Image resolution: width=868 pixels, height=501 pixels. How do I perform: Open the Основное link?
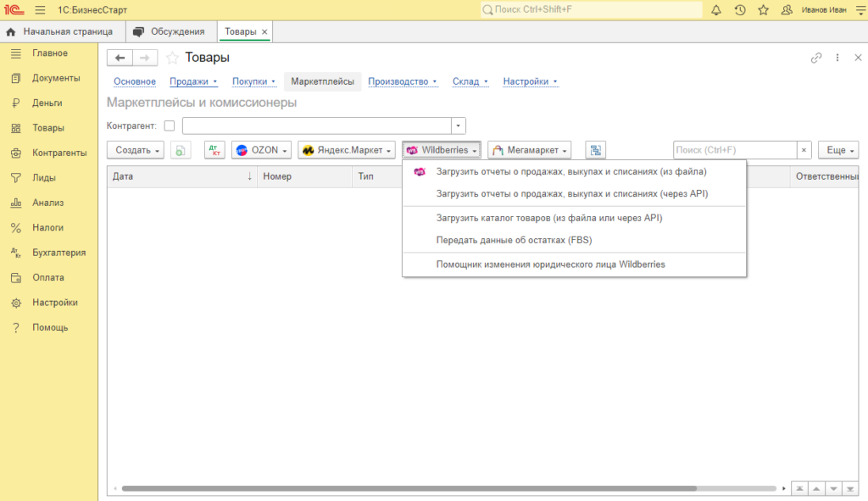(x=135, y=81)
